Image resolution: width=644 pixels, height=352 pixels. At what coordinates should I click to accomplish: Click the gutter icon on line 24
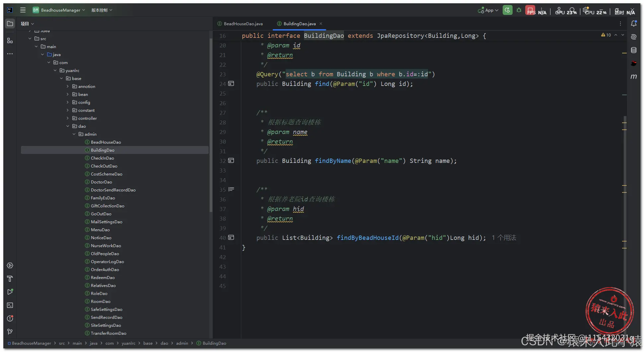231,84
